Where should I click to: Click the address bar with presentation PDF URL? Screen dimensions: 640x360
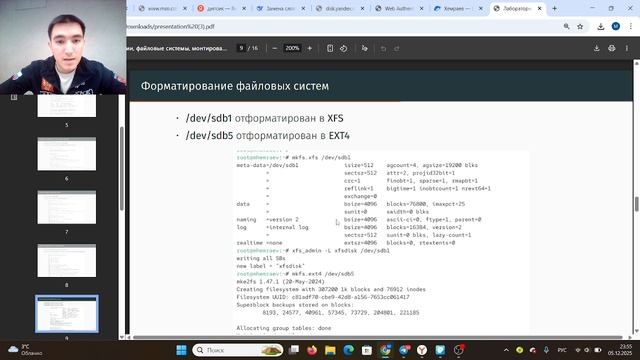click(343, 27)
